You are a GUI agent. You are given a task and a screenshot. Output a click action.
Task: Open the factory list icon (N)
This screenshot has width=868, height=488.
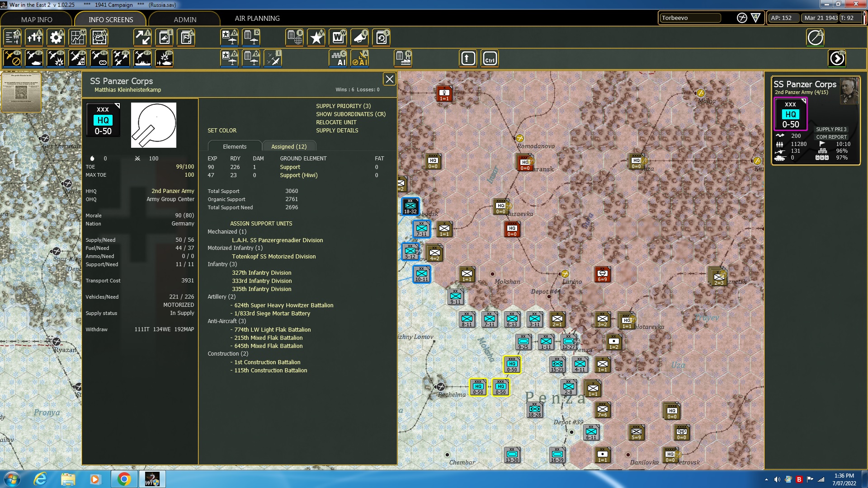point(403,59)
